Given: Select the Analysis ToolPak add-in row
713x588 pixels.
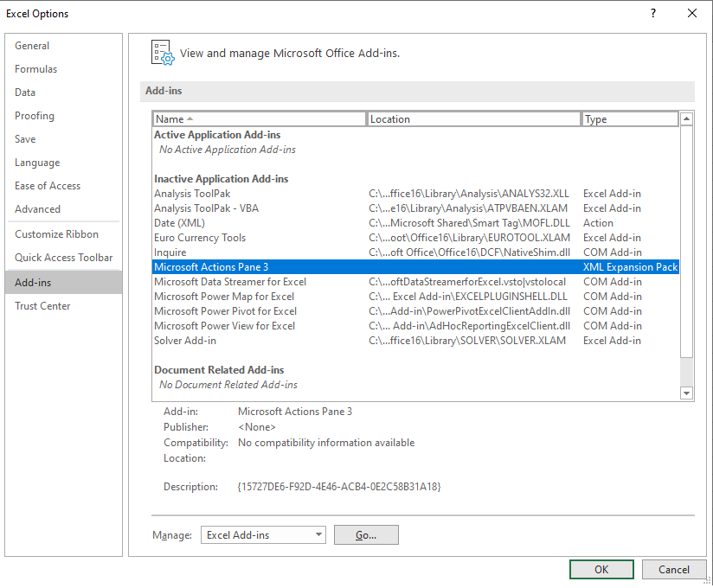Looking at the screenshot, I should [x=415, y=194].
